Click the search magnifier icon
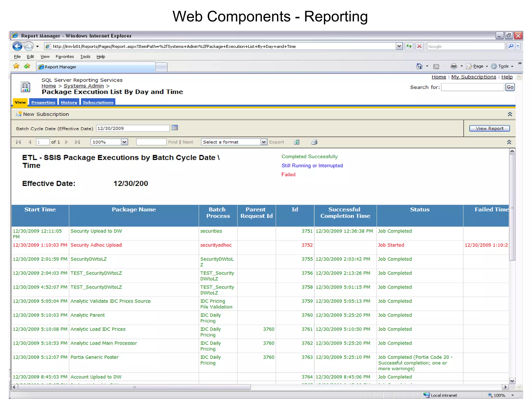Screen dimensions: 532x399 pos(511,46)
